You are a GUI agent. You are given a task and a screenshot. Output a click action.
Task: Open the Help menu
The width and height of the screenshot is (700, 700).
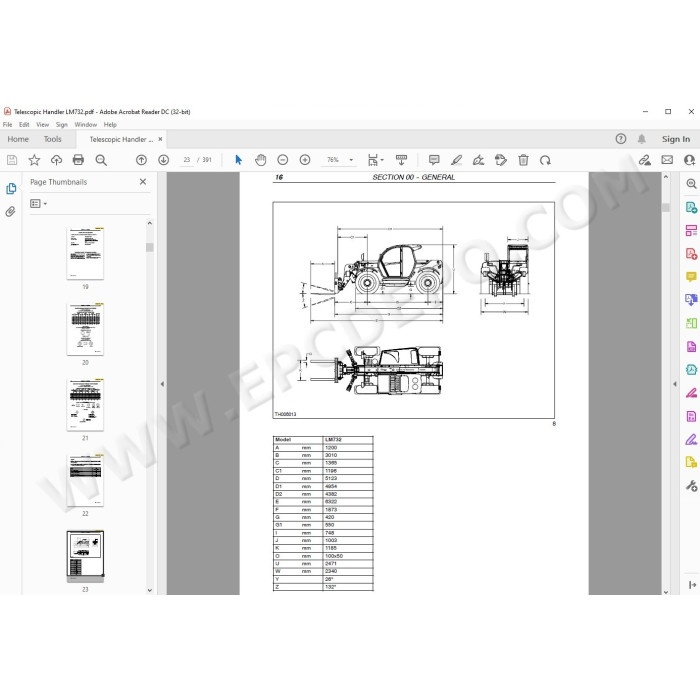(110, 125)
